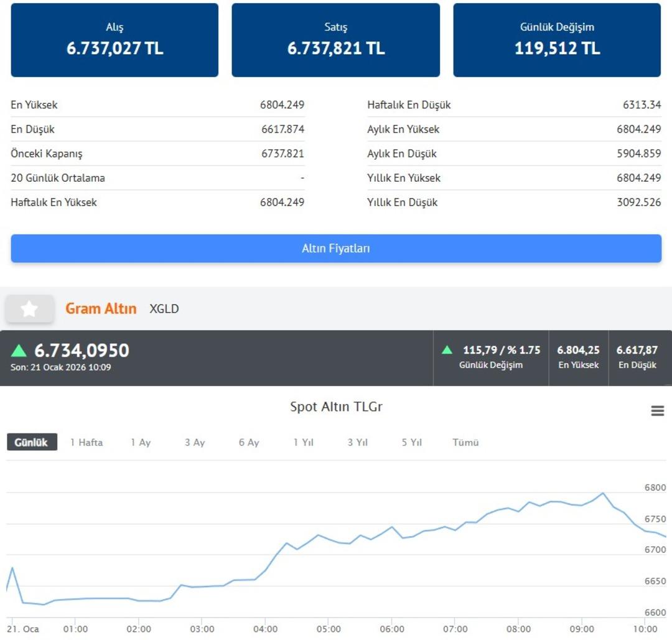Show the 5 Yıl chart
The width and height of the screenshot is (672, 640).
(x=412, y=442)
